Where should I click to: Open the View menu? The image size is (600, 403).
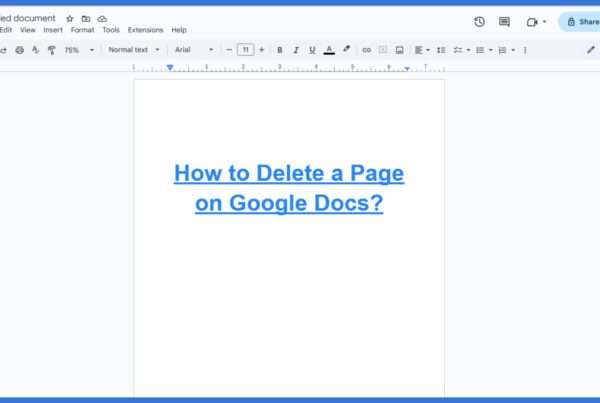[x=28, y=30]
